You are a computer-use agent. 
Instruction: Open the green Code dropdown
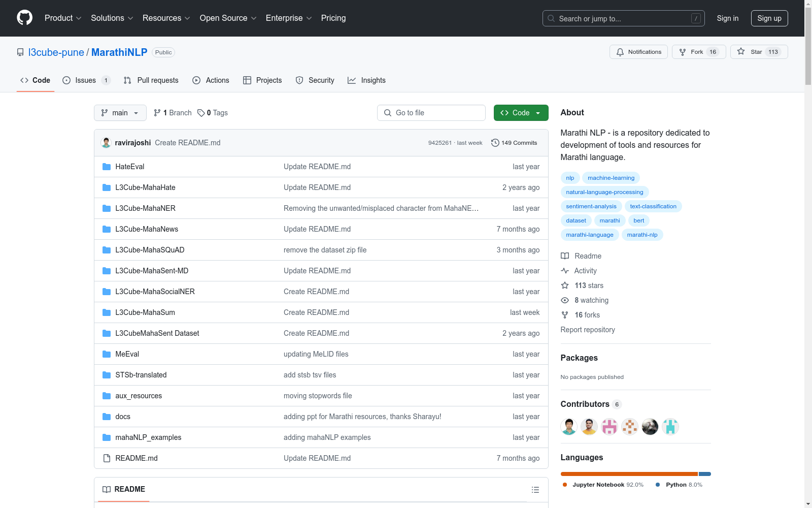coord(521,113)
